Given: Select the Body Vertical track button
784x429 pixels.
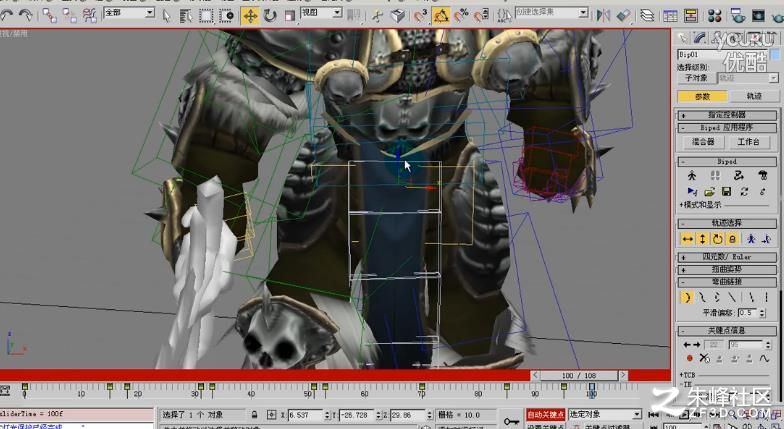Looking at the screenshot, I should pyautogui.click(x=702, y=239).
